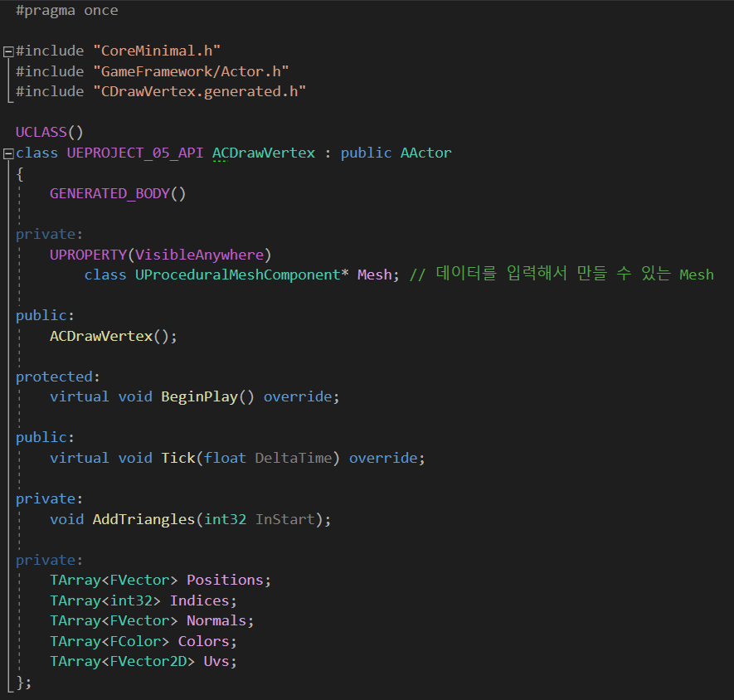The image size is (734, 700).
Task: Click the InStart parameter
Action: (x=285, y=519)
